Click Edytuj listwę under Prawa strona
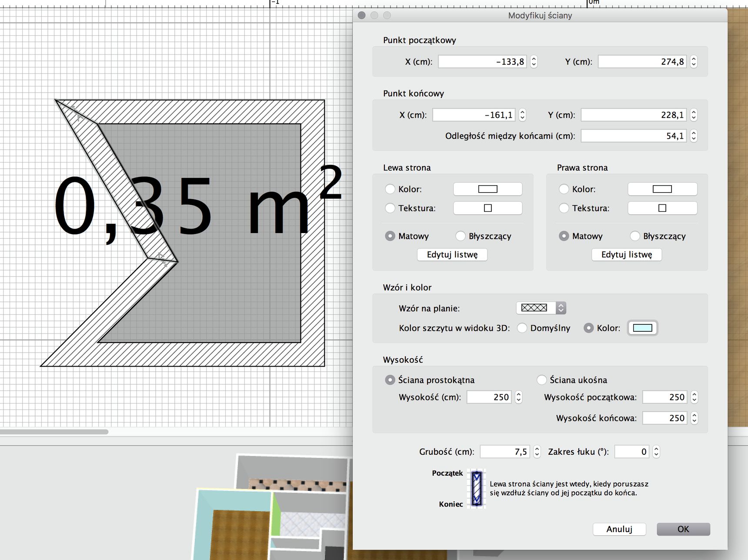The width and height of the screenshot is (748, 560). pos(627,255)
